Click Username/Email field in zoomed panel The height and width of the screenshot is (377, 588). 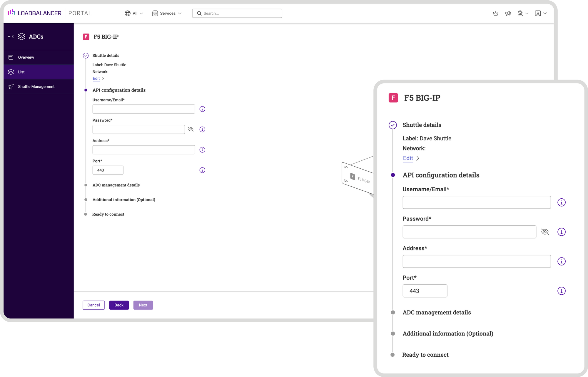[477, 202]
